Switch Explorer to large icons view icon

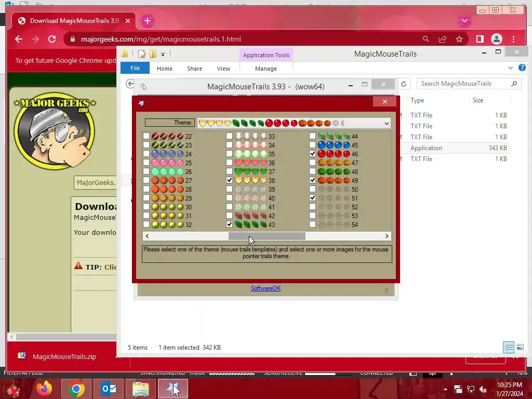point(520,347)
